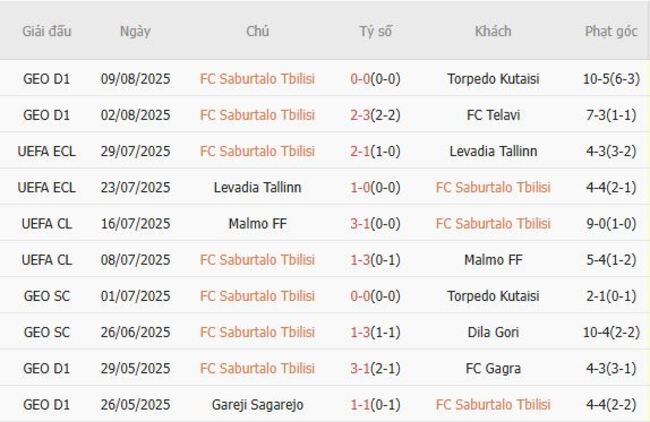
Task: Click the 'Ngày' column header
Action: (x=135, y=31)
